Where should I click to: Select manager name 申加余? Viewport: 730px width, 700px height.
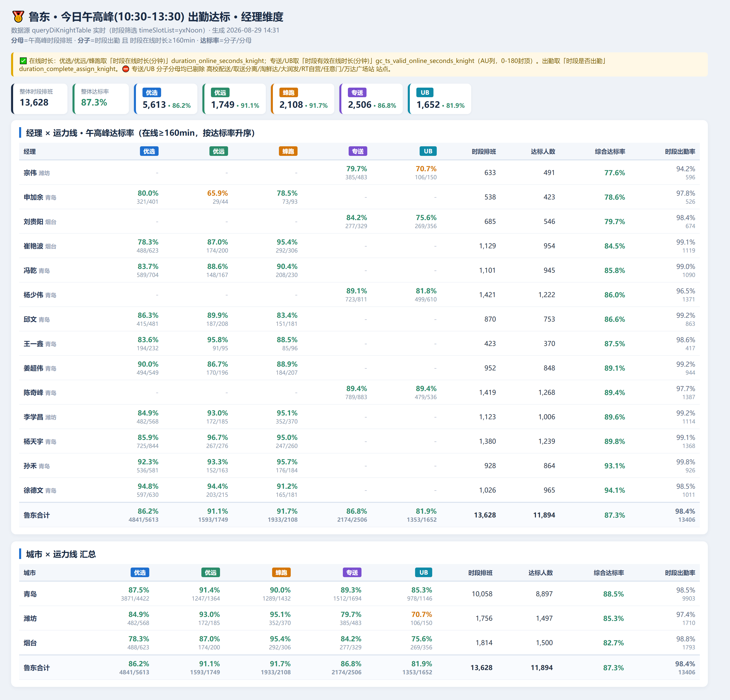33,197
